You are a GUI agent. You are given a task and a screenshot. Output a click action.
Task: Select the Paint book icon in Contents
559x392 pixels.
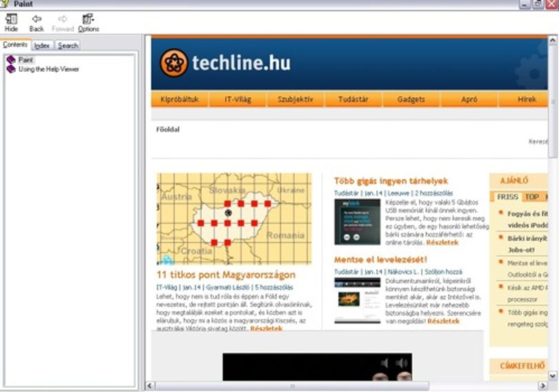(x=11, y=59)
